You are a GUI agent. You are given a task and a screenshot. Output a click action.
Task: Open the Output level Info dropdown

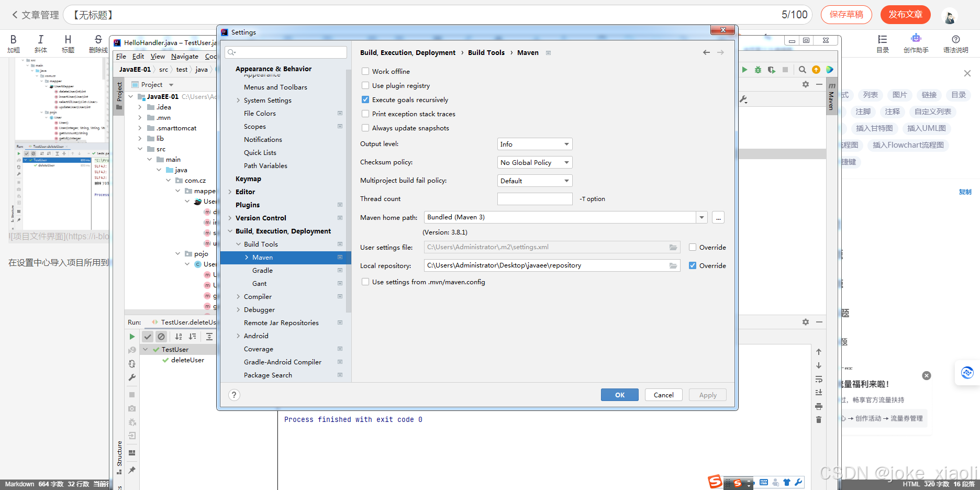click(534, 144)
